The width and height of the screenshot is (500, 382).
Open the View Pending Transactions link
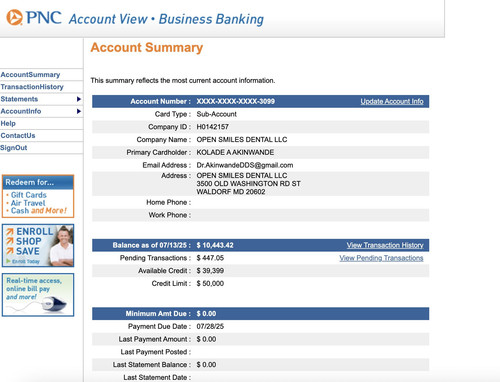click(x=381, y=258)
